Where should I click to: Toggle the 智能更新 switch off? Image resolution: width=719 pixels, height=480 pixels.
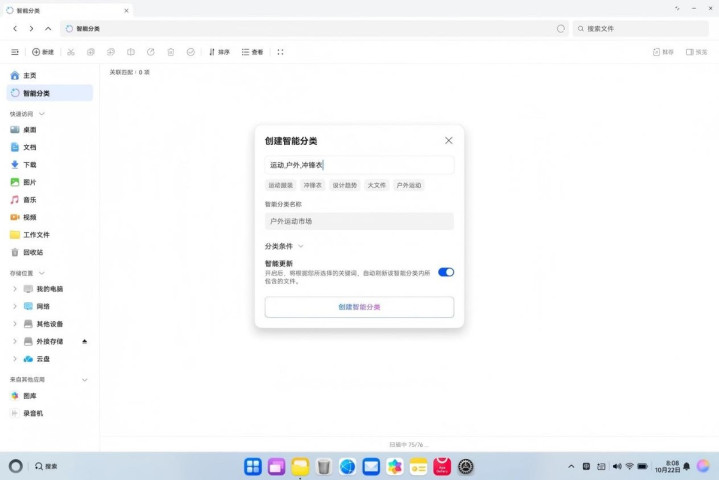(x=446, y=271)
